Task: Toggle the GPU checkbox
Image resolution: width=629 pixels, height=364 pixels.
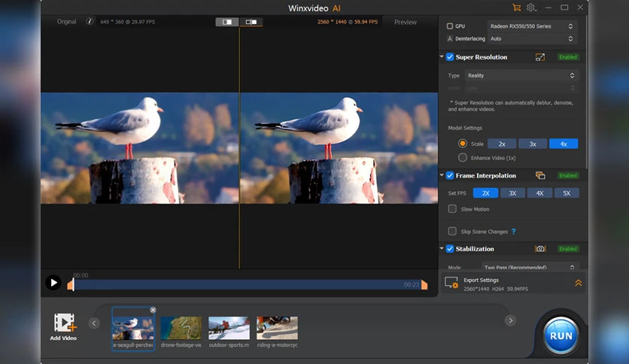Action: tap(450, 26)
